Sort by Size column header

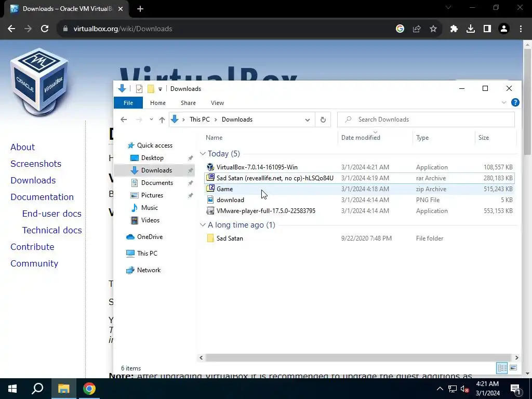(x=496, y=137)
